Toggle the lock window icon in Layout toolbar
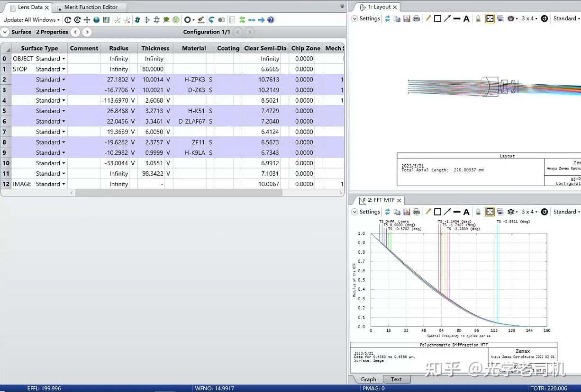This screenshot has width=581, height=392. (478, 18)
